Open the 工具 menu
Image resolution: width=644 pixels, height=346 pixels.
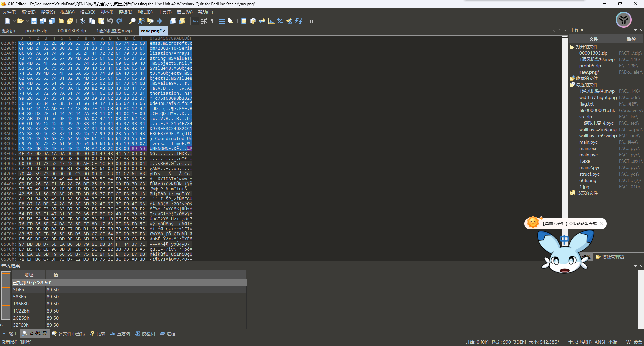pyautogui.click(x=164, y=12)
